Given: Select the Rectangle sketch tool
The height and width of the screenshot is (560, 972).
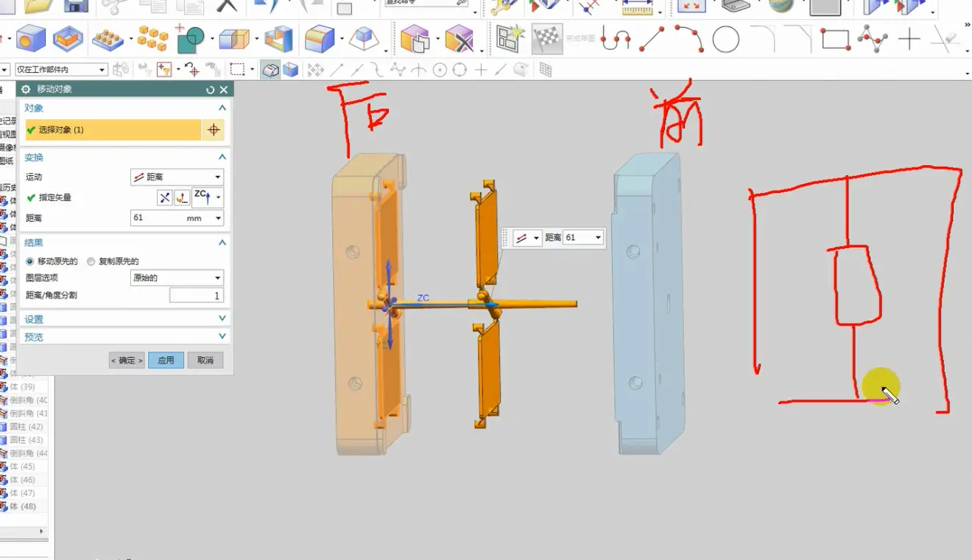Looking at the screenshot, I should (835, 39).
